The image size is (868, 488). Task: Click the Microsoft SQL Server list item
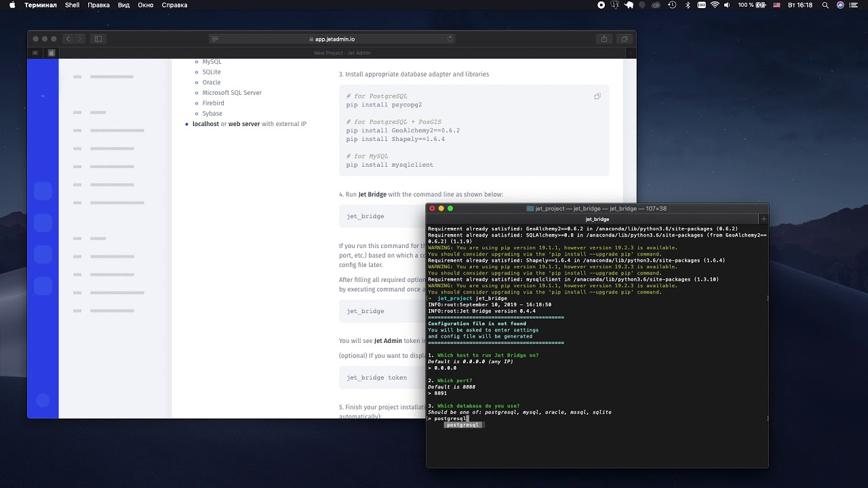pyautogui.click(x=231, y=93)
